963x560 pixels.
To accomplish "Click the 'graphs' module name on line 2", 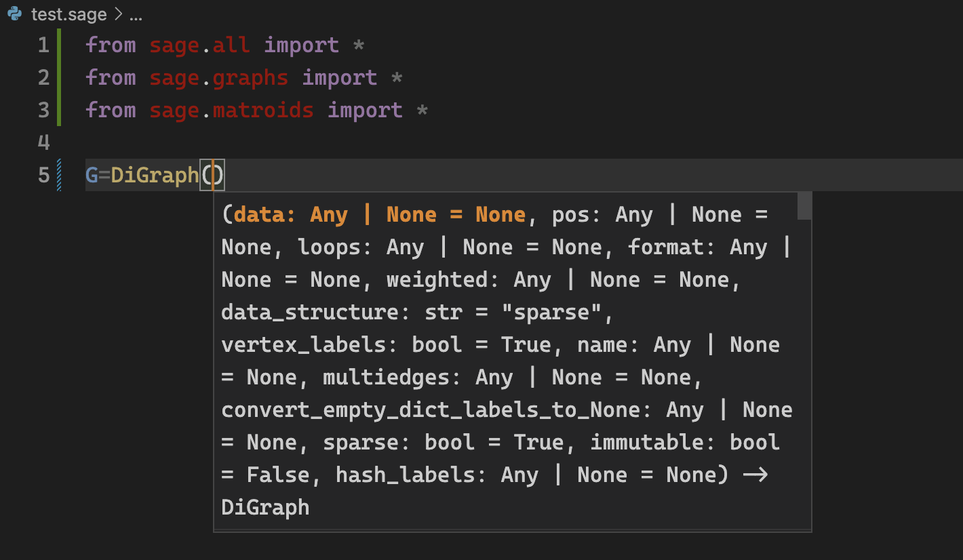I will click(x=250, y=78).
